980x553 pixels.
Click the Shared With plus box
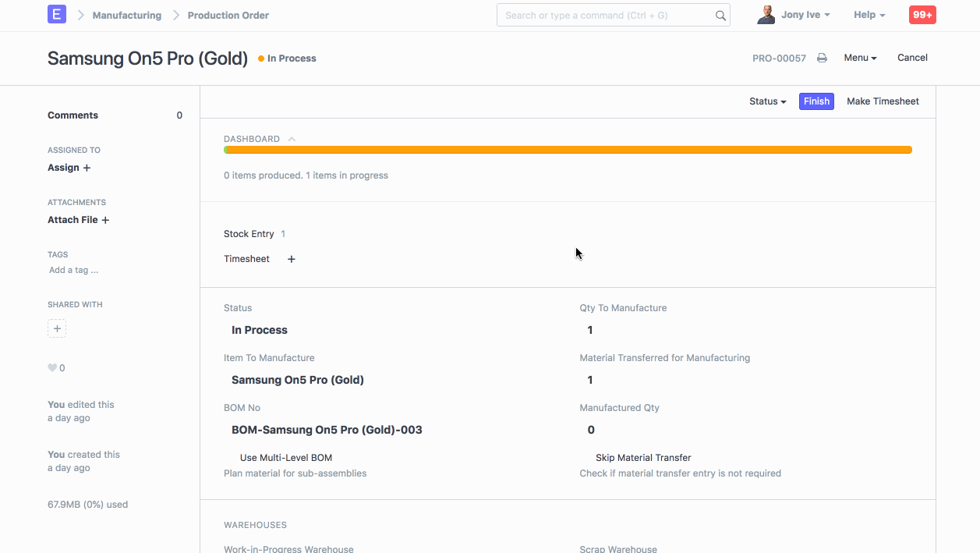[x=57, y=328]
